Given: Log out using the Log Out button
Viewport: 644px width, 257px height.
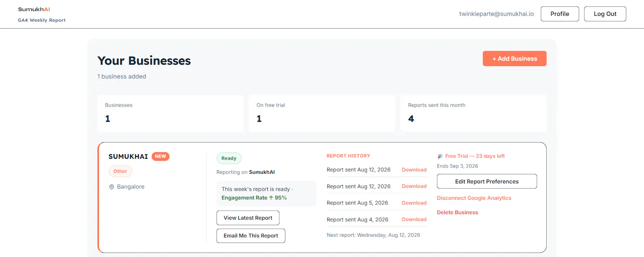Looking at the screenshot, I should (x=605, y=14).
